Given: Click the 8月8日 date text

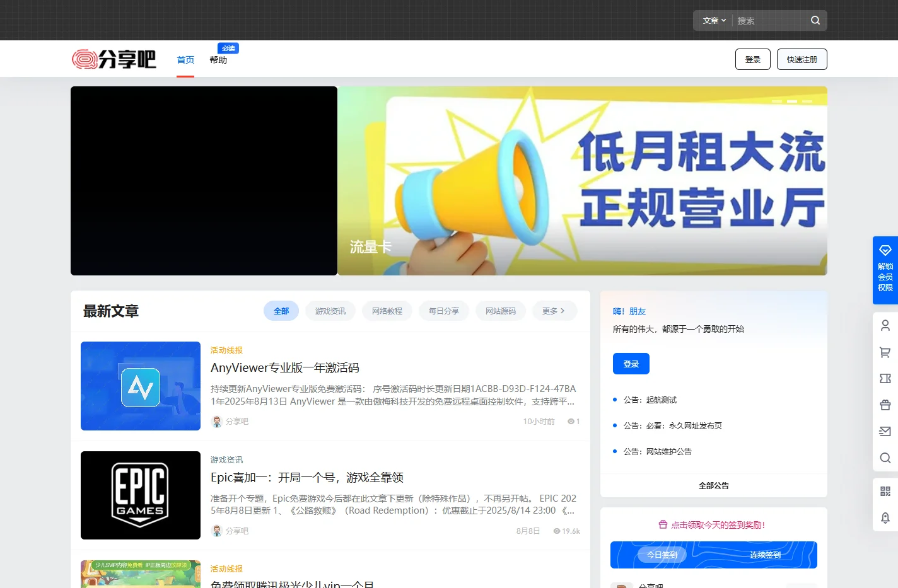Looking at the screenshot, I should (528, 531).
